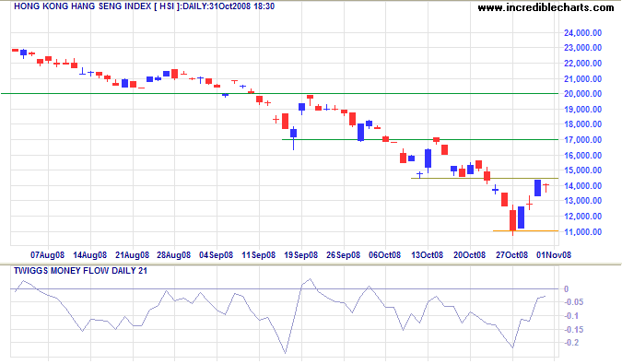Click the olive 14,500 resistance line
Image resolution: width=622 pixels, height=364 pixels.
coord(485,179)
